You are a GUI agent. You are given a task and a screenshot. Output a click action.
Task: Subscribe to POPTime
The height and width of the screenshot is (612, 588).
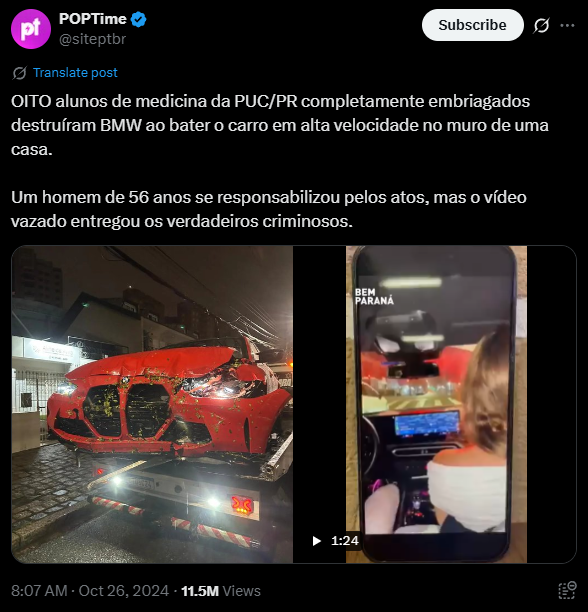(473, 25)
